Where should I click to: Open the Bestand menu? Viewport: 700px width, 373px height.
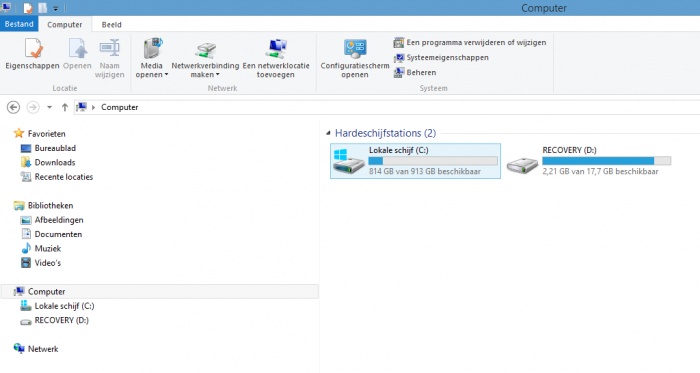coord(19,24)
